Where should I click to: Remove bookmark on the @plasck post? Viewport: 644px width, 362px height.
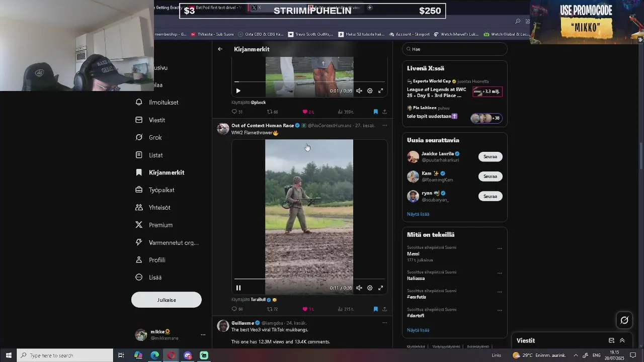[375, 112]
